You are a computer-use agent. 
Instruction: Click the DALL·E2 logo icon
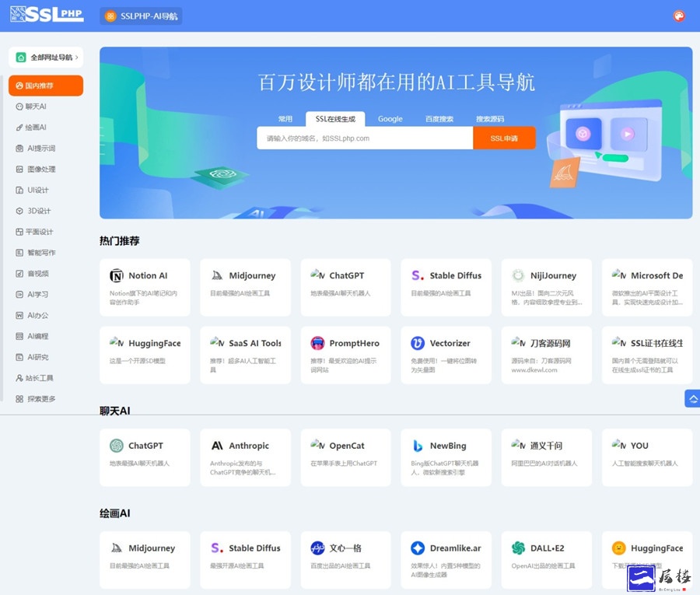(518, 548)
